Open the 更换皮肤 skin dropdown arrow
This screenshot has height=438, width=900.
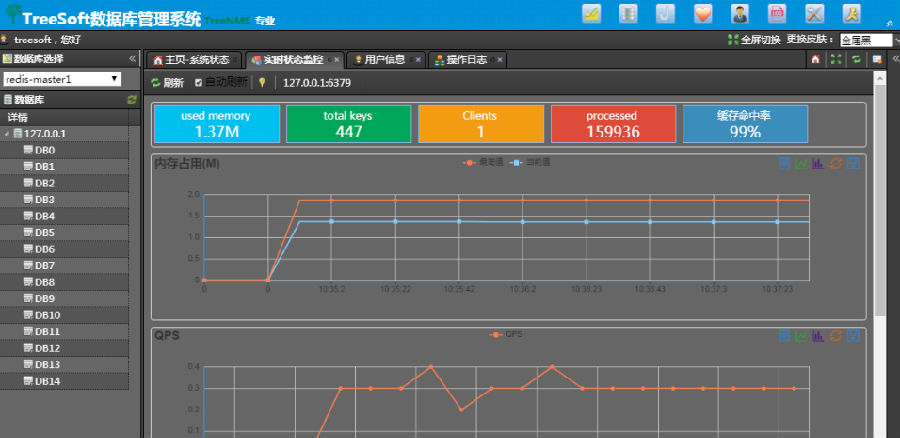pos(896,40)
